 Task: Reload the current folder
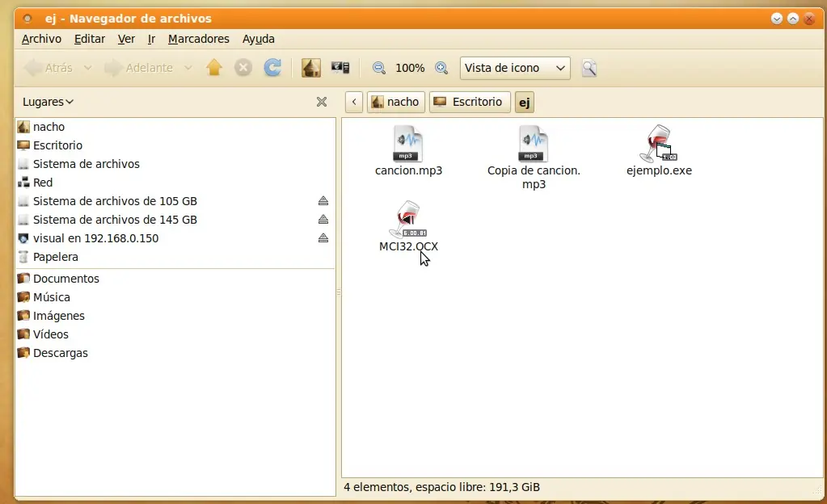272,68
